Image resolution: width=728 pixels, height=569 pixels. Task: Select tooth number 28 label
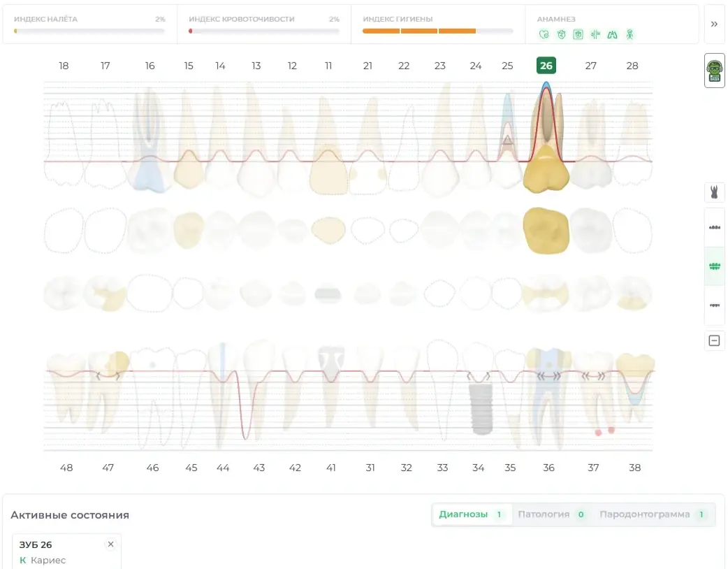click(632, 66)
